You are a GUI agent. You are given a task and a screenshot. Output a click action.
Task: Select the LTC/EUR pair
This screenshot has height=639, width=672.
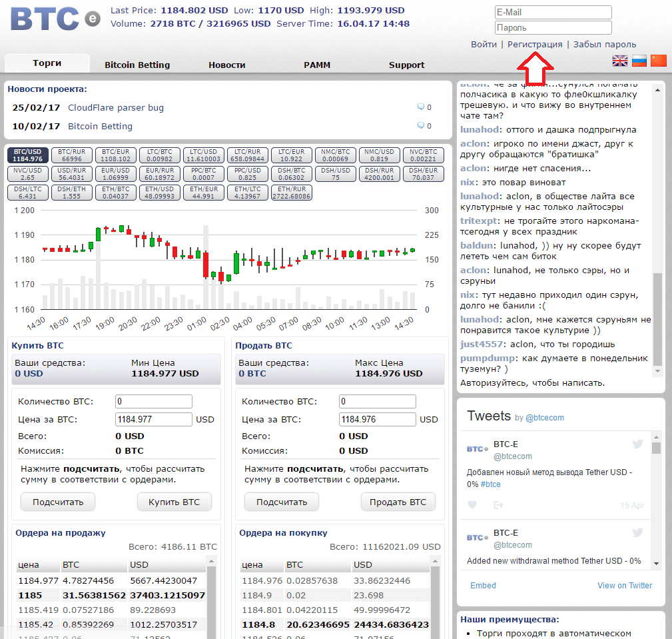click(x=292, y=155)
